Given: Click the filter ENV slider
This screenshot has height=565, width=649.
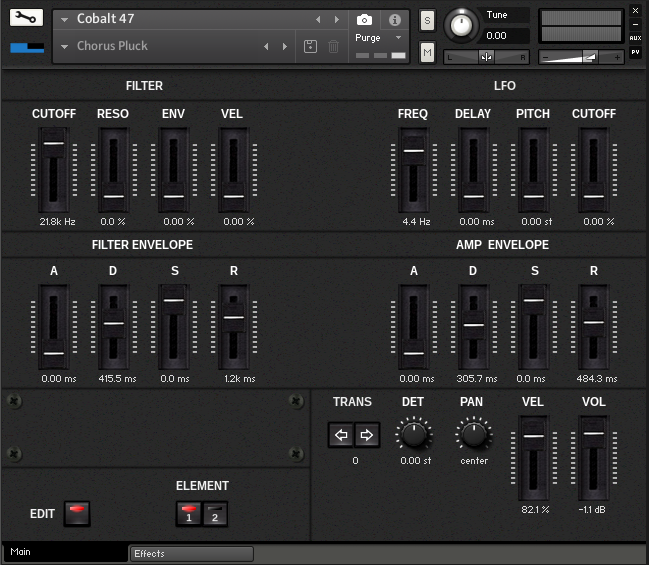Looking at the screenshot, I should point(173,170).
